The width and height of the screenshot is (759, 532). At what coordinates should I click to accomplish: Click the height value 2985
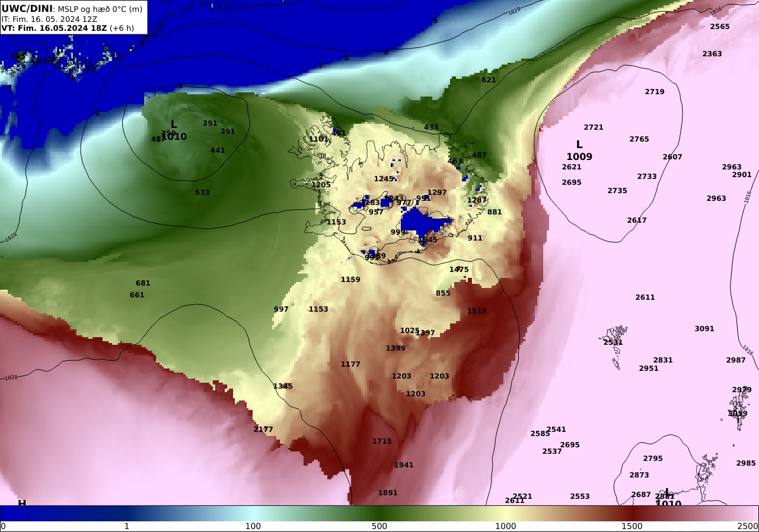(746, 463)
